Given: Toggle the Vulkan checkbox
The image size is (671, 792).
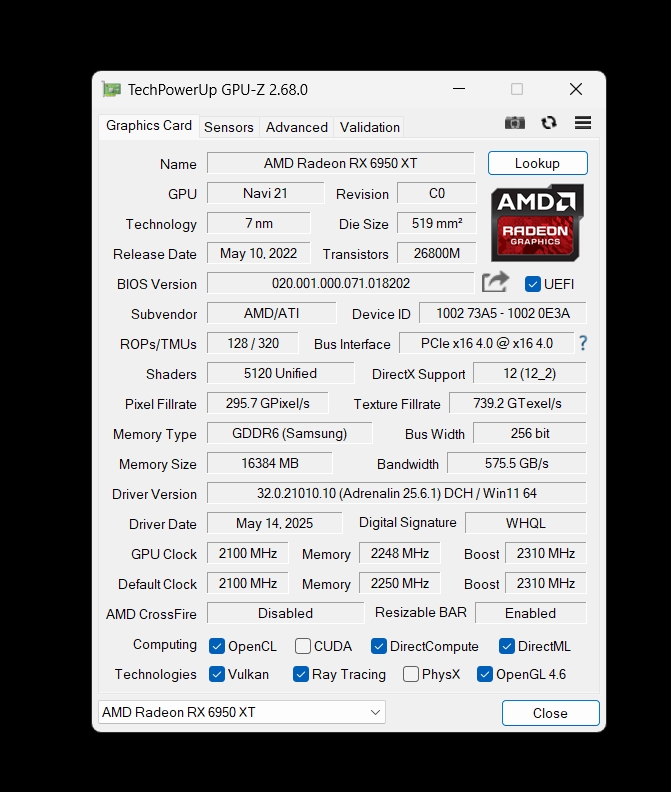Looking at the screenshot, I should click(x=217, y=674).
